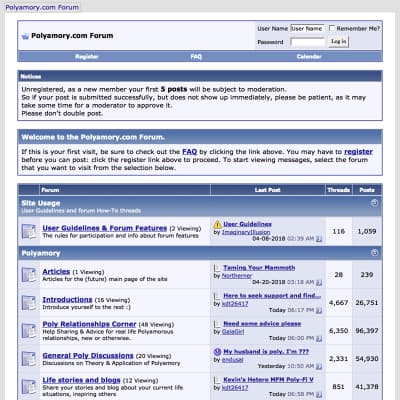Follow the FAQ link in welcome message
This screenshot has height=400, width=400.
(189, 152)
